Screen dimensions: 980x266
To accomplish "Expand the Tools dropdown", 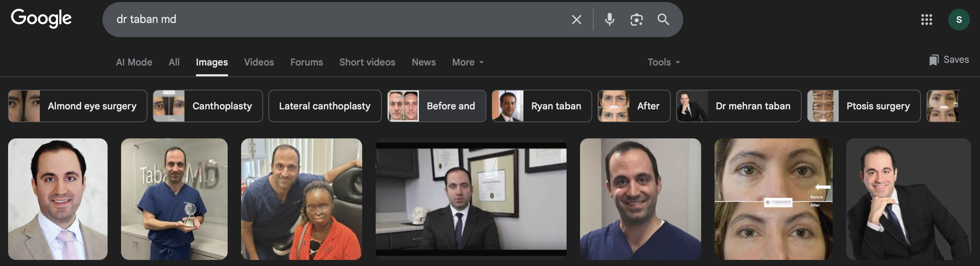I will (663, 62).
